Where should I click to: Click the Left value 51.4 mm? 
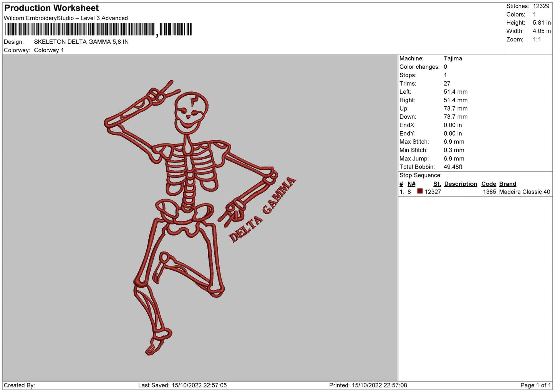tap(456, 92)
